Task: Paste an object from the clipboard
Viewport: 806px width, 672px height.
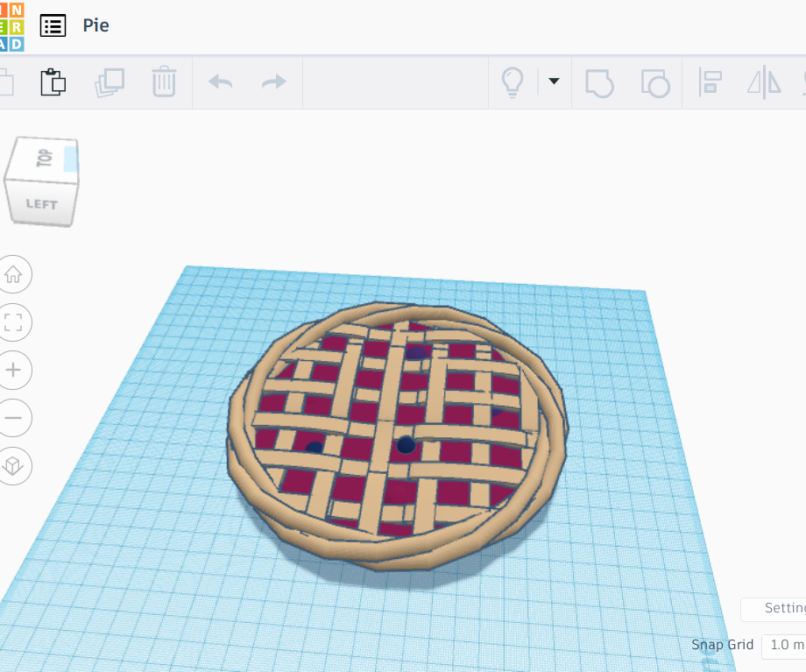Action: coord(53,81)
